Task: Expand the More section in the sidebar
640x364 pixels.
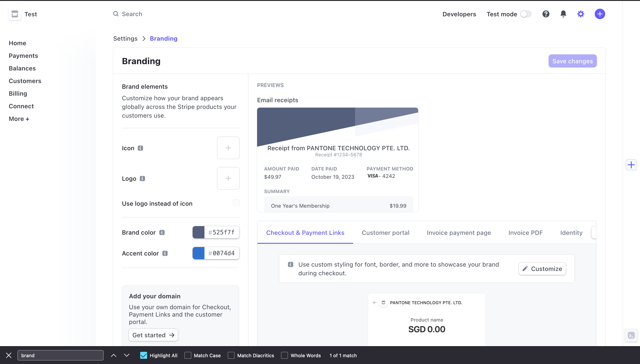Action: (x=19, y=119)
